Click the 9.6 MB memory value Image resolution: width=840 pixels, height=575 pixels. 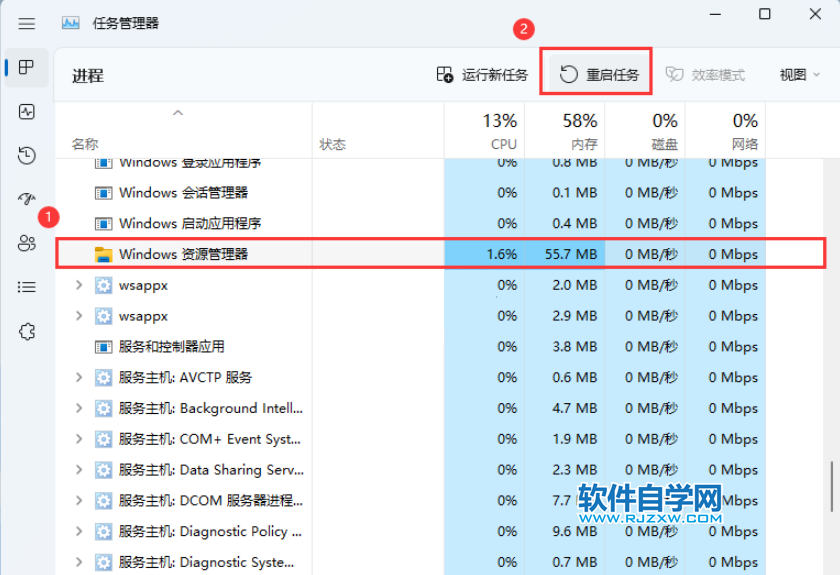(x=574, y=532)
